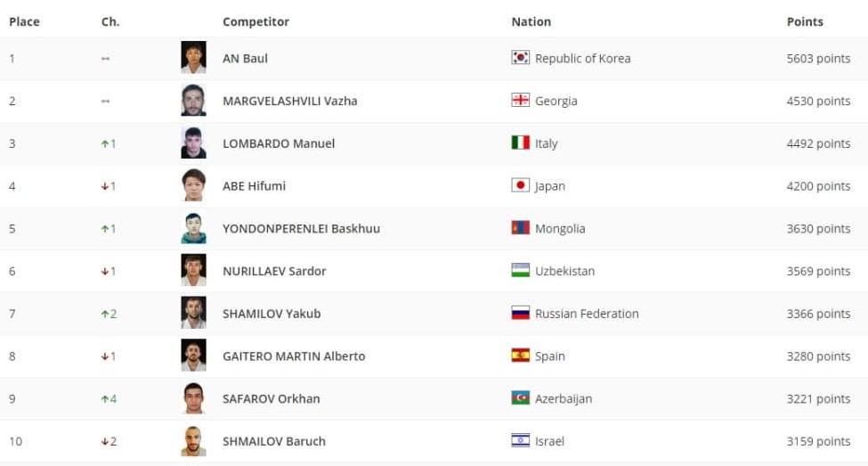This screenshot has height=466, width=868.
Task: Click SHMAILOV Baruch's profile photo
Action: click(193, 441)
